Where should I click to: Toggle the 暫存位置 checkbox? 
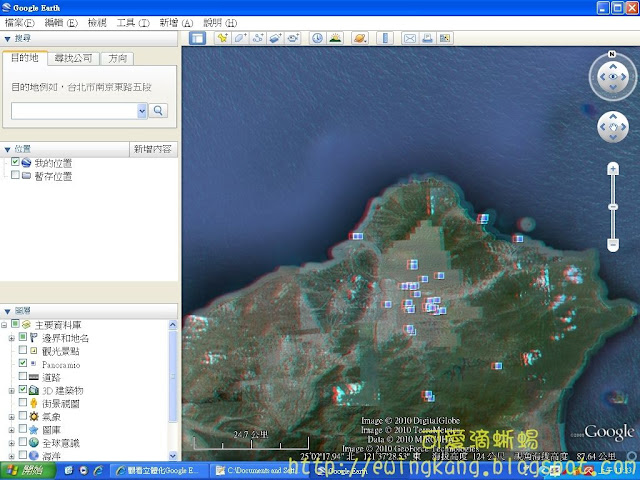pyautogui.click(x=15, y=175)
